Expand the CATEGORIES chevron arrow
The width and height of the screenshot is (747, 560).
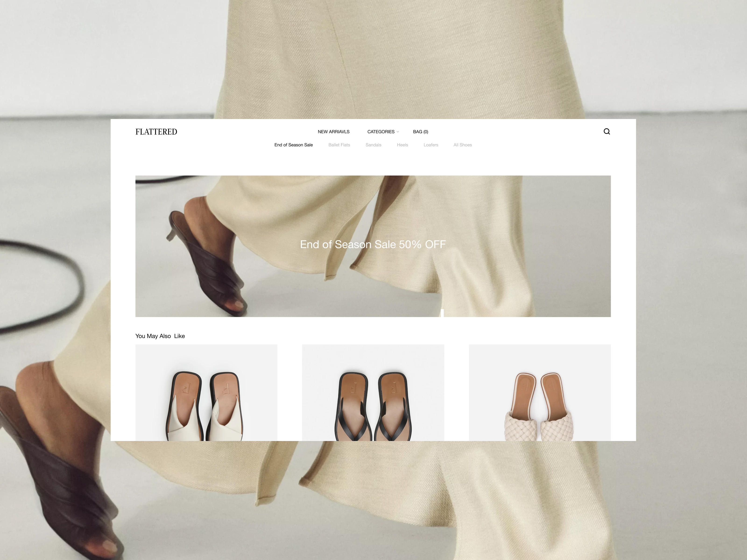coord(398,132)
